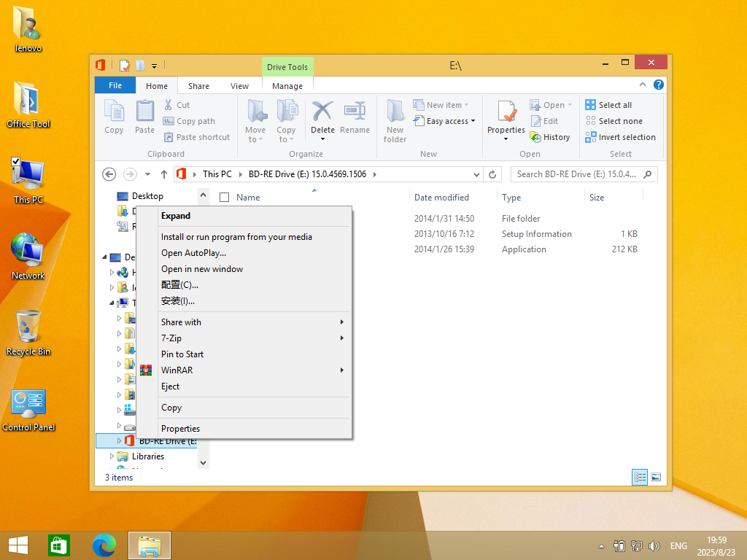Open Microsoft Edge from the taskbar
747x560 pixels.
pos(104,545)
